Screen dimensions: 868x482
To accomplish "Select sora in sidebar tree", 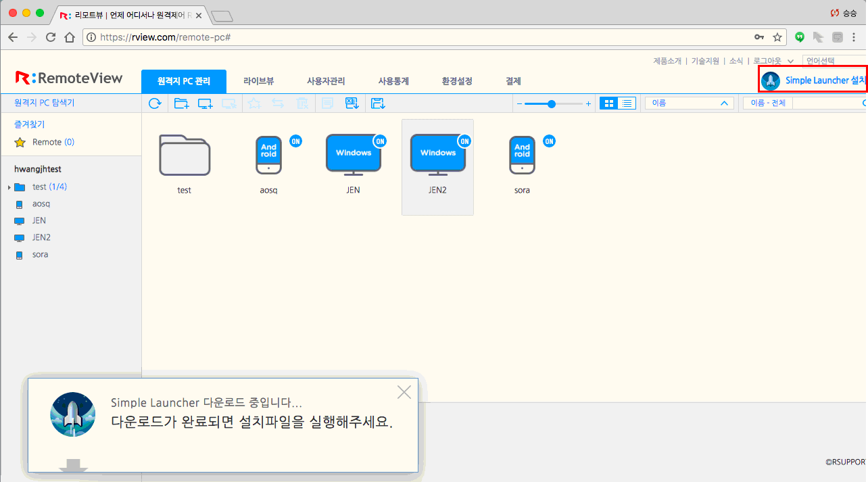I will coord(40,254).
